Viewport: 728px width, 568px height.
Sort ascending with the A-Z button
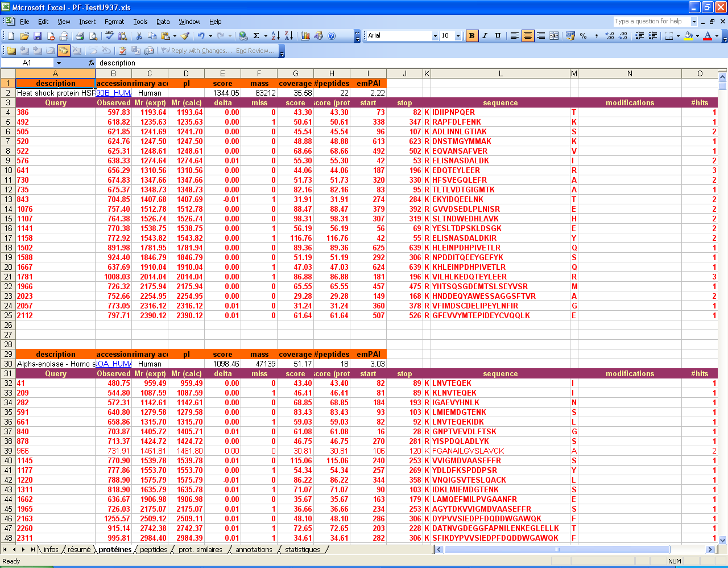[275, 36]
